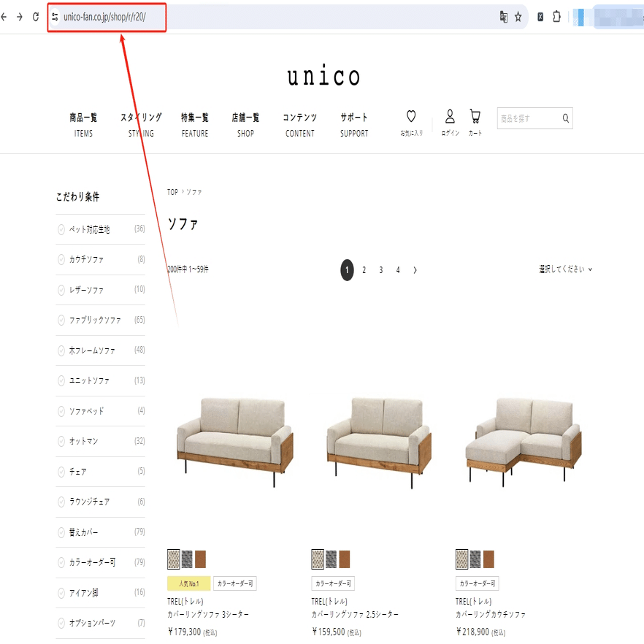Click TOP breadcrumb link
Image resolution: width=644 pixels, height=644 pixels.
tap(172, 192)
